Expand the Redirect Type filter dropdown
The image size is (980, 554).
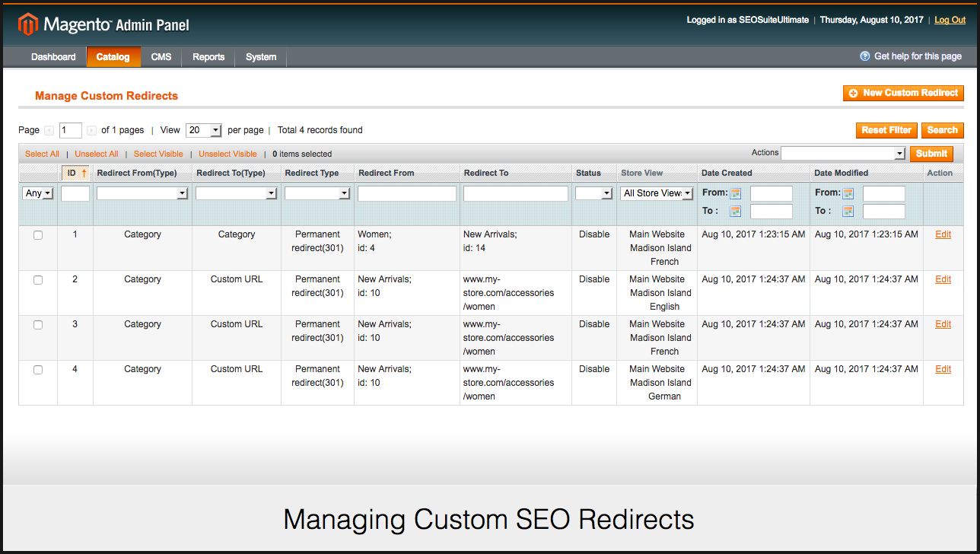pyautogui.click(x=317, y=194)
